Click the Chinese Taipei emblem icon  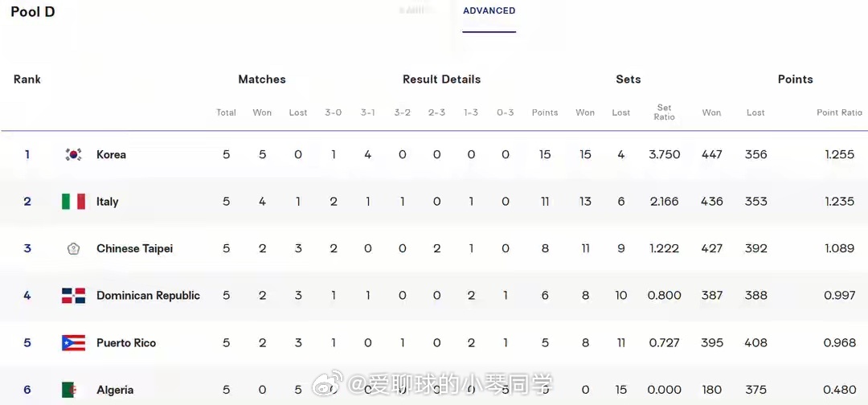pos(73,249)
